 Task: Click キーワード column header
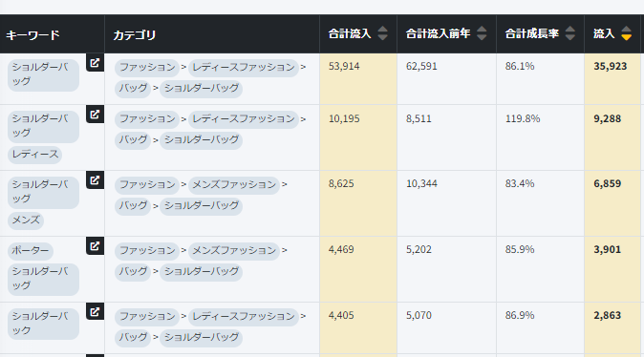32,35
